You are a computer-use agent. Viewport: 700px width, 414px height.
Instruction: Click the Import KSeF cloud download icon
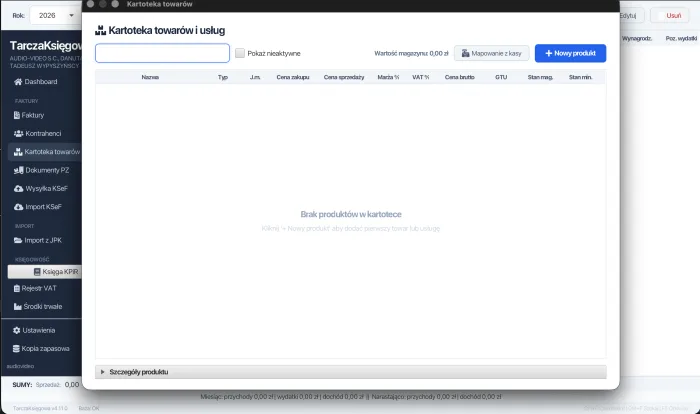click(18, 207)
